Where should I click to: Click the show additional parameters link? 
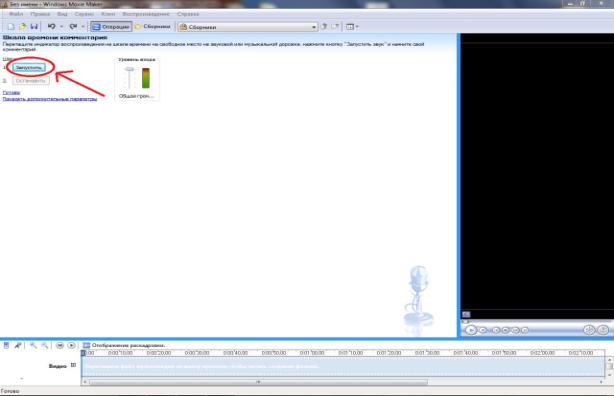pos(50,99)
